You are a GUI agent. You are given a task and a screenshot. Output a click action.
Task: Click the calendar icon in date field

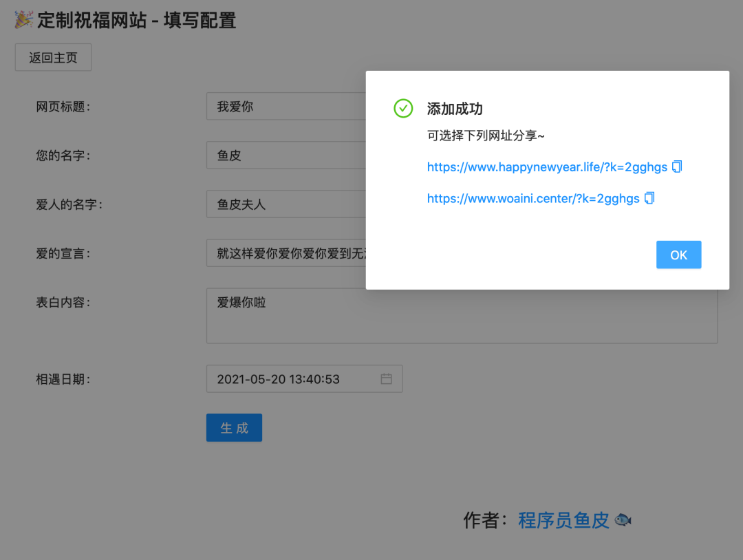pyautogui.click(x=386, y=379)
